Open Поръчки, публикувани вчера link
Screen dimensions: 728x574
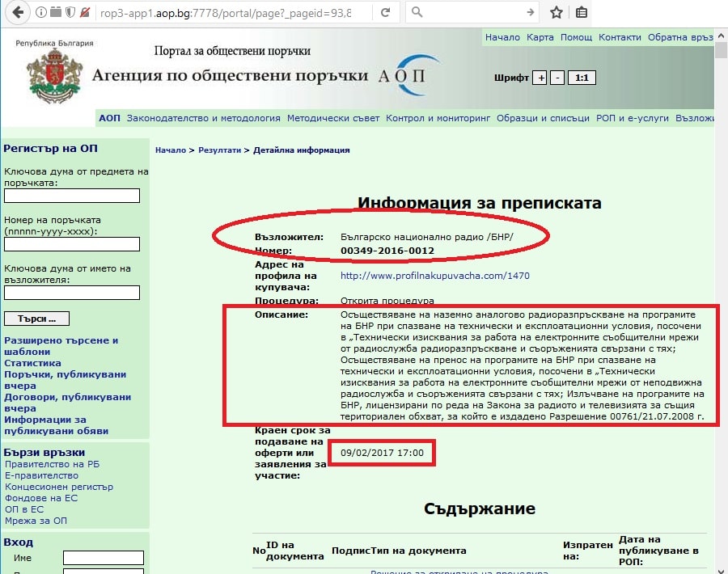(65, 380)
